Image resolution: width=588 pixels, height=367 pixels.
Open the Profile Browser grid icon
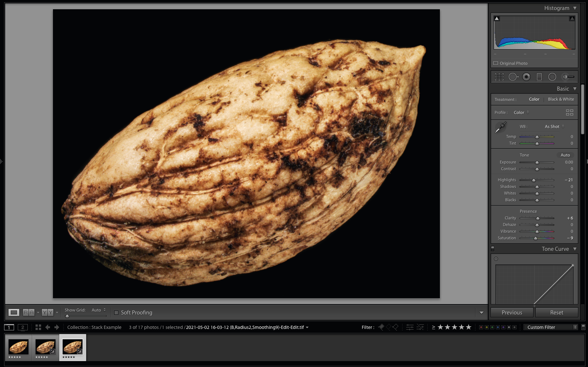pyautogui.click(x=569, y=112)
